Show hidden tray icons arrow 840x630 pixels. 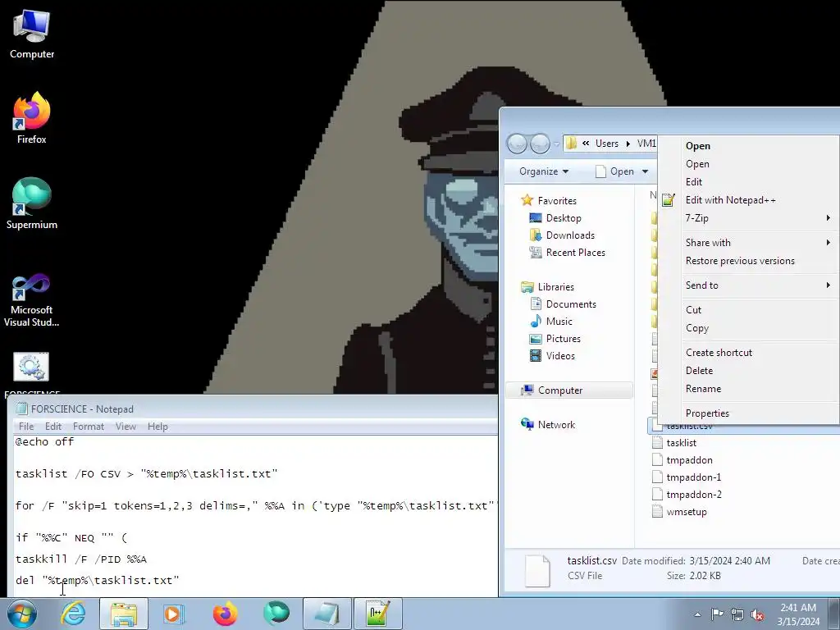[697, 614]
